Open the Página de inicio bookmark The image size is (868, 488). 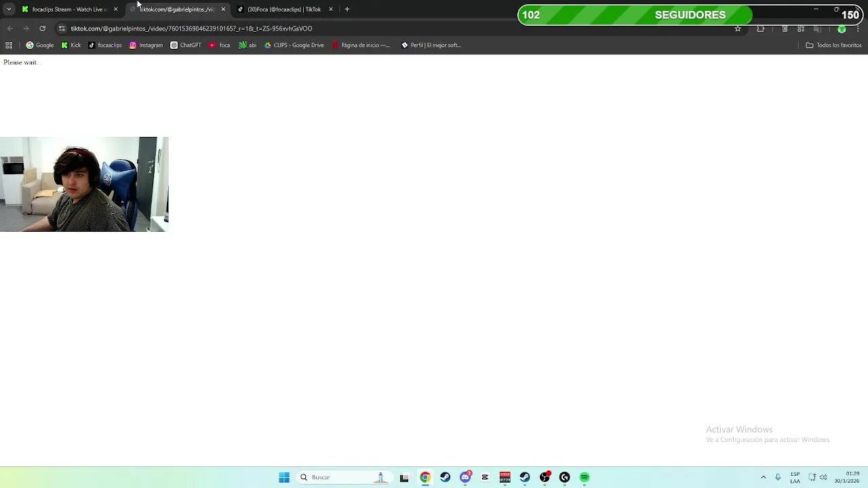361,45
